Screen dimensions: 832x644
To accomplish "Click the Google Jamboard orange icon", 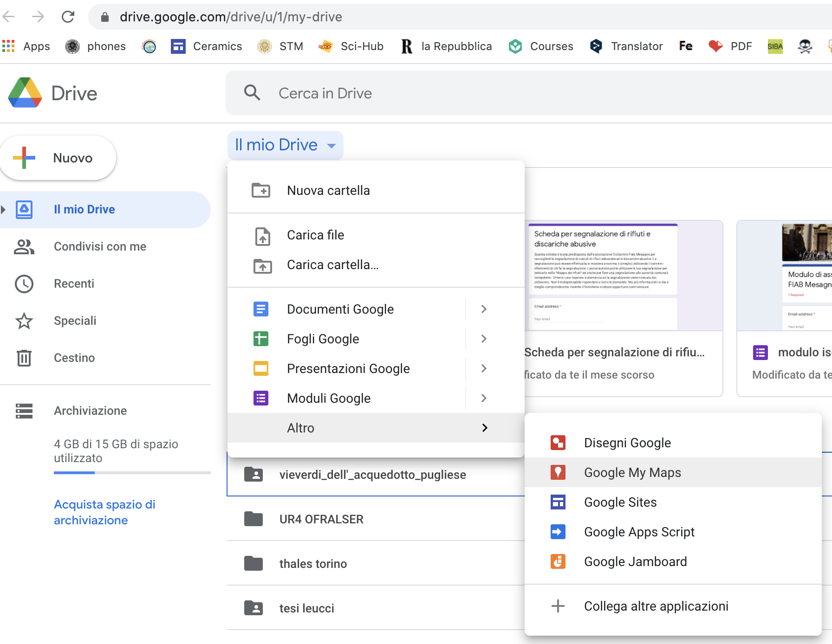I will [558, 561].
